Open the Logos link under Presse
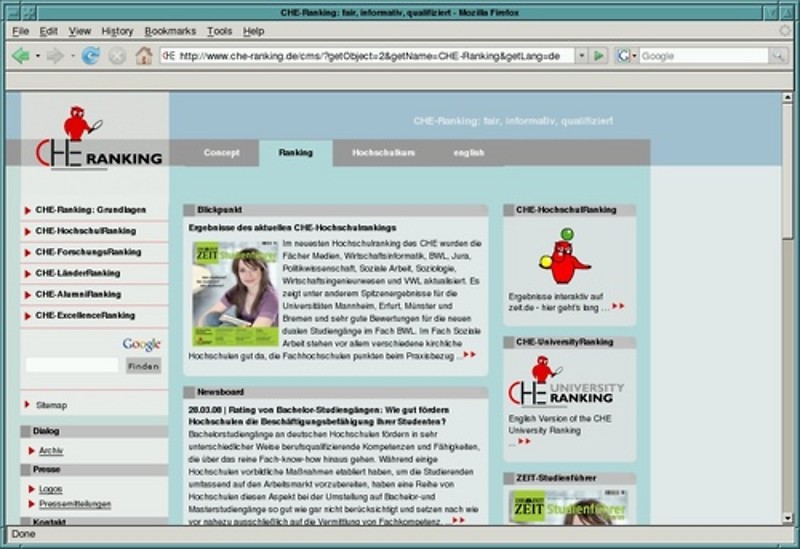The image size is (800, 549). [51, 489]
